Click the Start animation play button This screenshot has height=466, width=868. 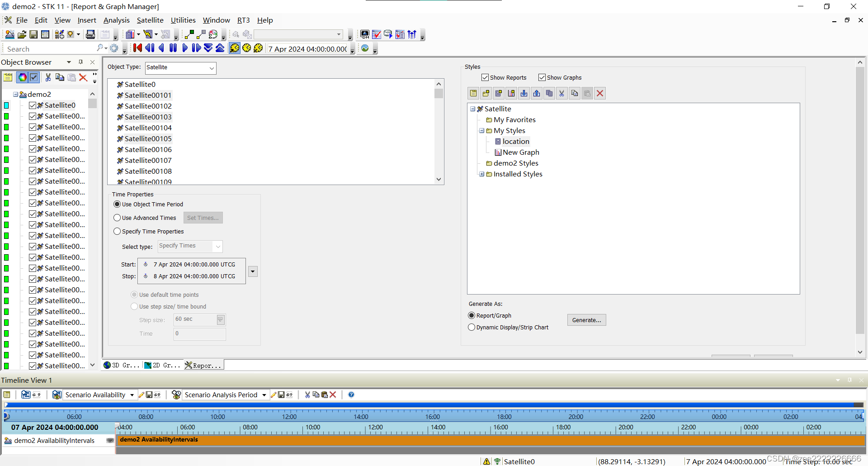pos(185,48)
